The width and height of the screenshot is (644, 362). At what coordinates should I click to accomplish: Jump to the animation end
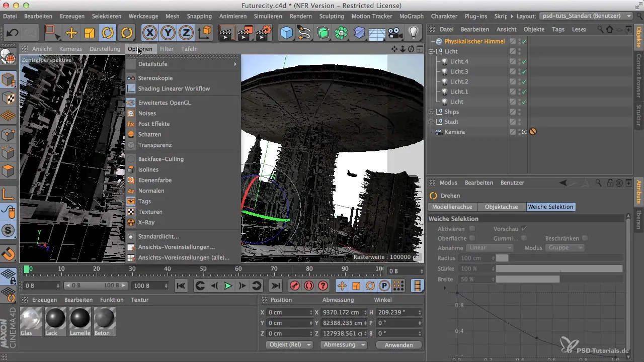[x=275, y=286]
